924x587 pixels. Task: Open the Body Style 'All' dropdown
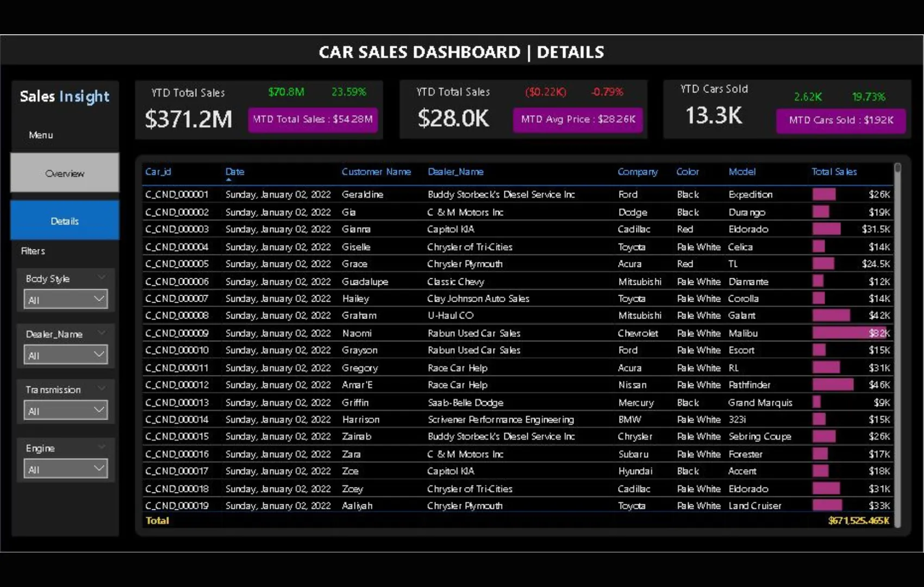(65, 299)
